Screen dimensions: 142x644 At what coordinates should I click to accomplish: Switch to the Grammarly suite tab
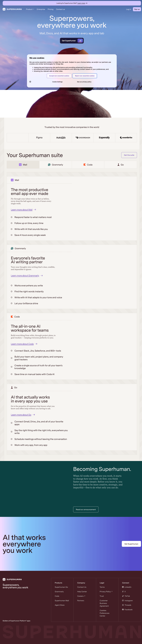pyautogui.click(x=55, y=165)
